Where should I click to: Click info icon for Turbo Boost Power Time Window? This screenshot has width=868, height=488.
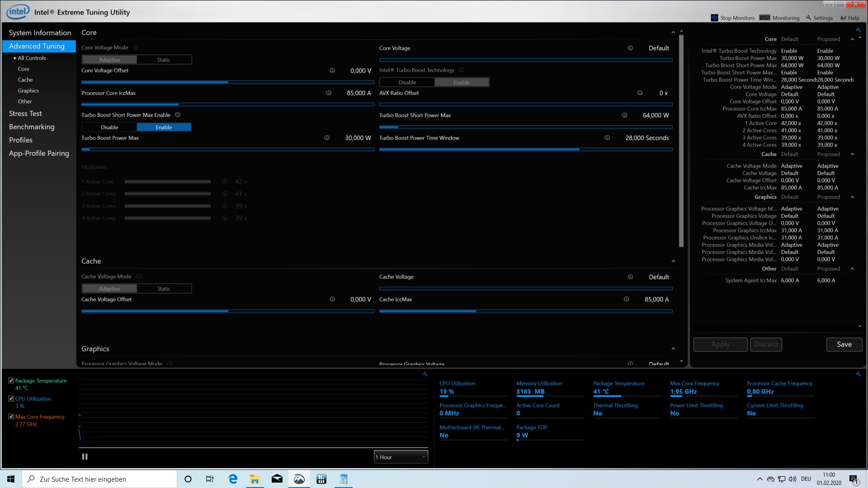pos(607,137)
